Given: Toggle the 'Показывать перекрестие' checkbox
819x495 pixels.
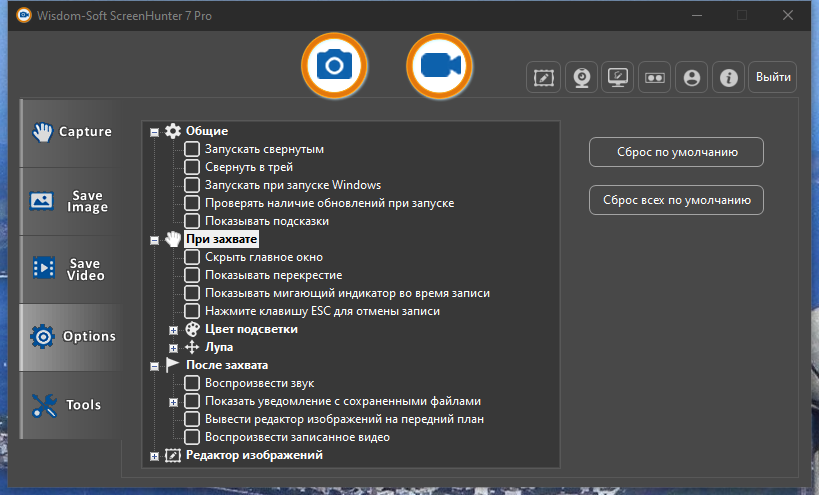Looking at the screenshot, I should [x=192, y=275].
